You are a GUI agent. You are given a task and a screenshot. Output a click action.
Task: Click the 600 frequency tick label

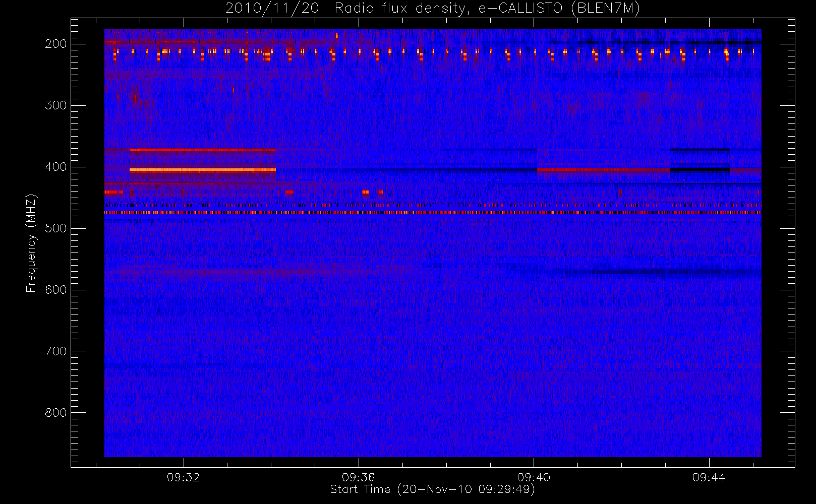55,290
